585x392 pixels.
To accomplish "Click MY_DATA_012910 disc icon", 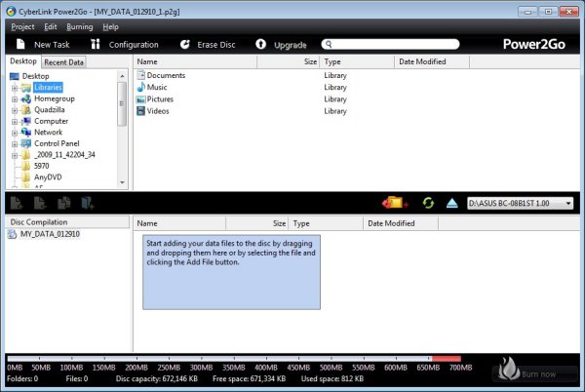I will [x=13, y=234].
